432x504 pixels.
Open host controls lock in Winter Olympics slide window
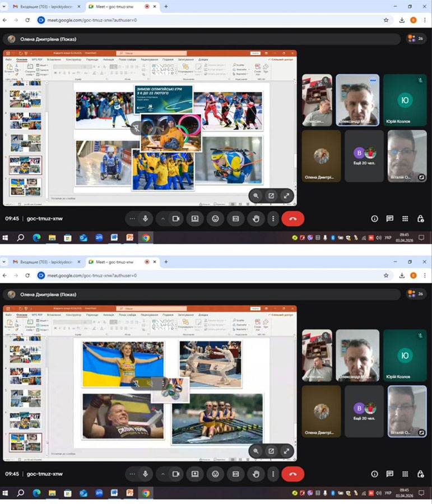point(420,218)
